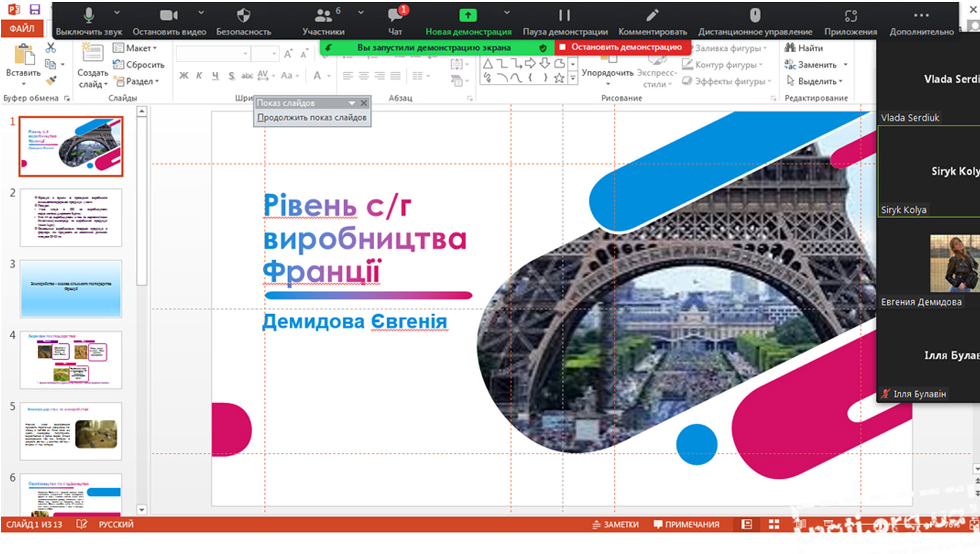The width and height of the screenshot is (980, 554).
Task: Mute microphone with Выключить звук
Action: point(89,22)
